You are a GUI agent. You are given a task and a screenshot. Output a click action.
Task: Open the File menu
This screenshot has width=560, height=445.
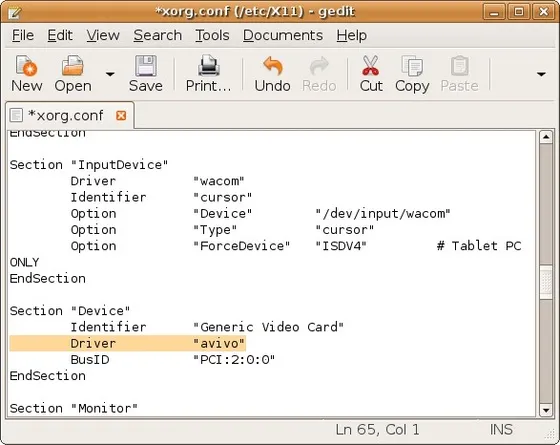23,35
